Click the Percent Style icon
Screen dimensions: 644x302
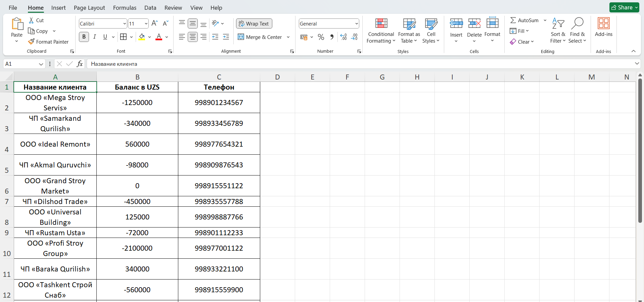coord(321,37)
